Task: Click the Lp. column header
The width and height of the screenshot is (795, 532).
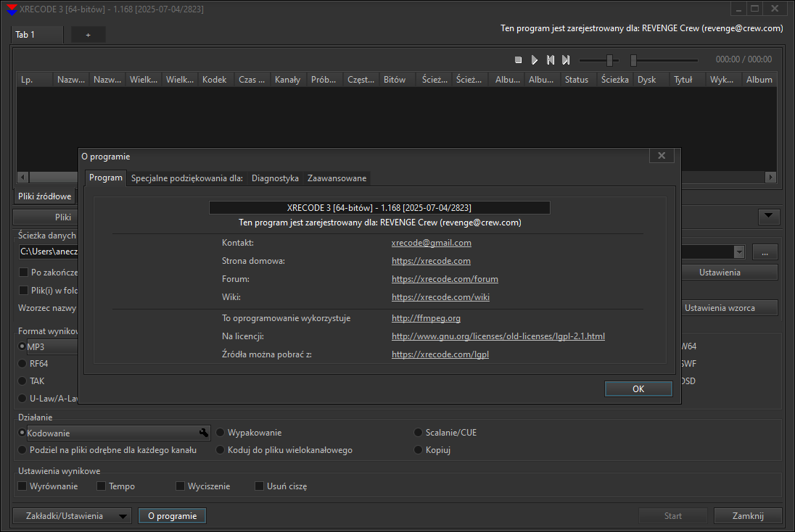Action: (x=35, y=80)
